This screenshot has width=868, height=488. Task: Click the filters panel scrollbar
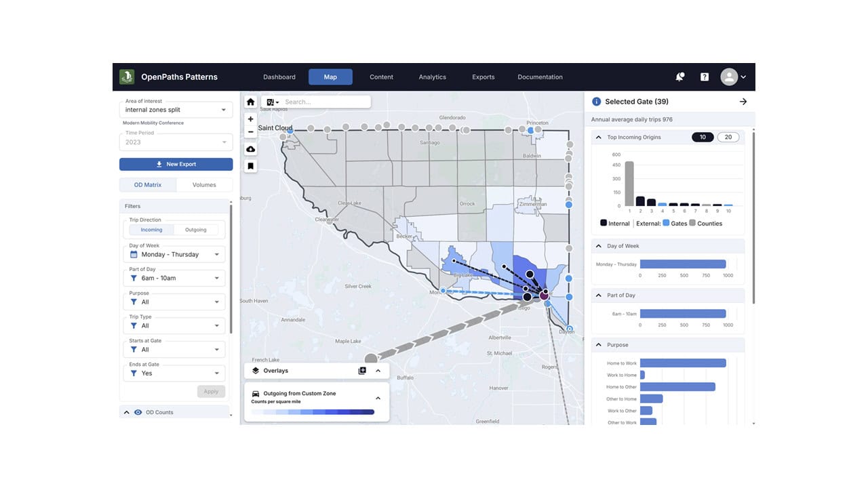(231, 268)
